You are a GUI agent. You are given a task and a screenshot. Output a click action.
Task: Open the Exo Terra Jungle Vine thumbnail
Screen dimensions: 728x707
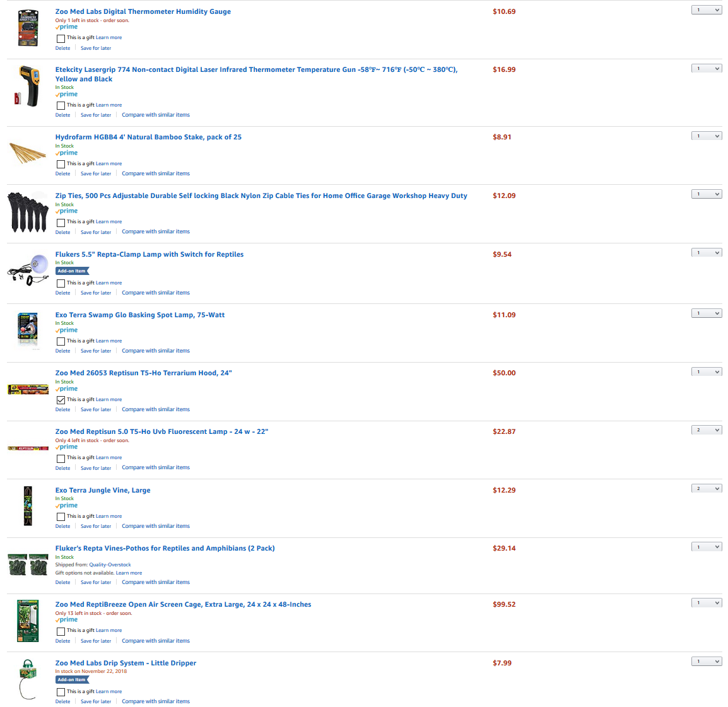pos(28,506)
